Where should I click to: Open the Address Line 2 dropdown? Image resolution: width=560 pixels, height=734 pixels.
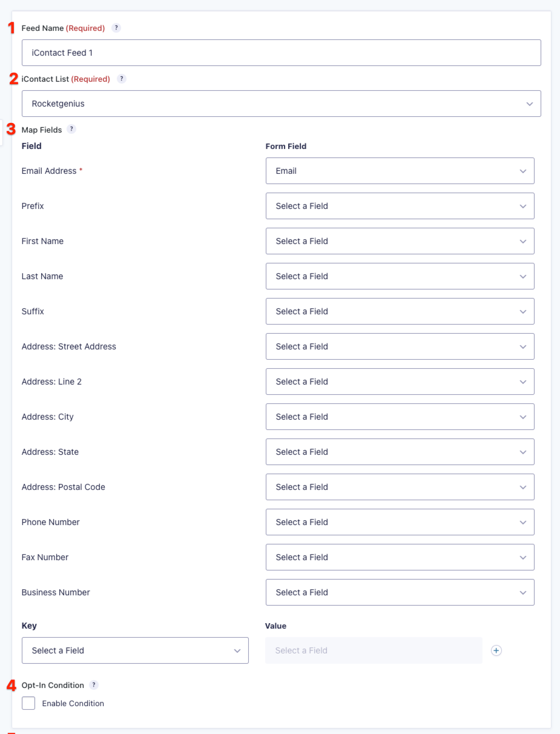click(x=400, y=382)
